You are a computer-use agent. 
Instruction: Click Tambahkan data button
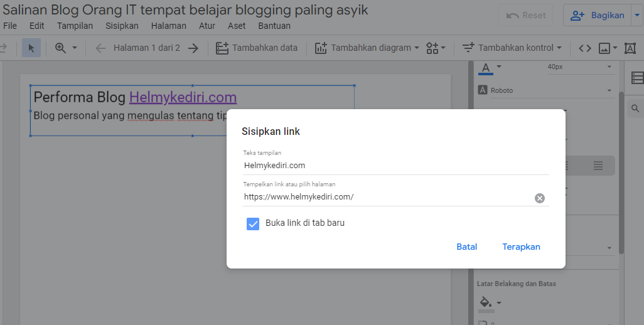pyautogui.click(x=257, y=48)
